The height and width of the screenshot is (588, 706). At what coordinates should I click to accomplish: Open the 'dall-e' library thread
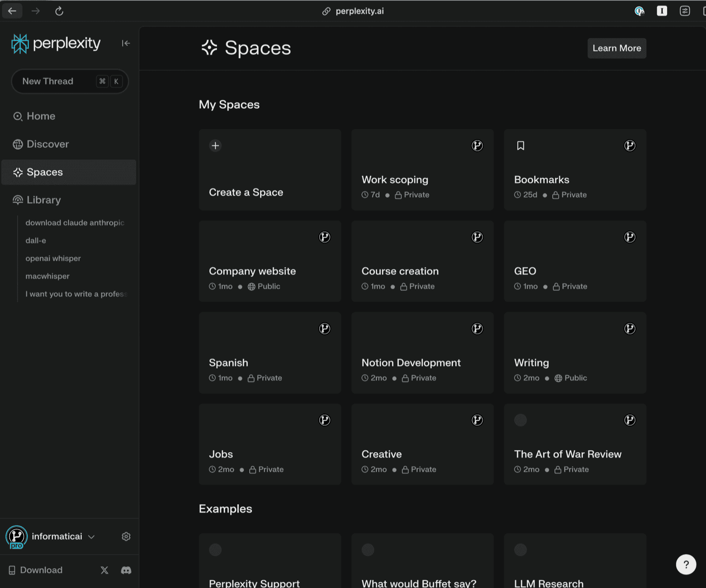(x=36, y=241)
